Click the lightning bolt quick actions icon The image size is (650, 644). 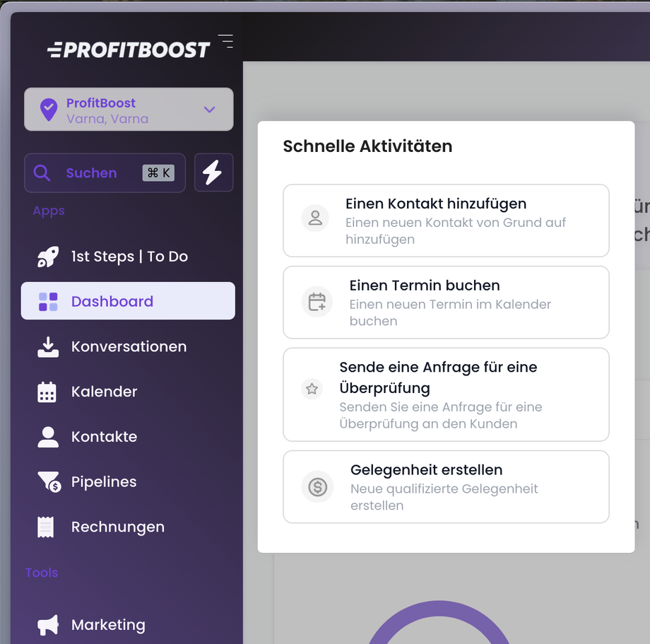point(213,172)
